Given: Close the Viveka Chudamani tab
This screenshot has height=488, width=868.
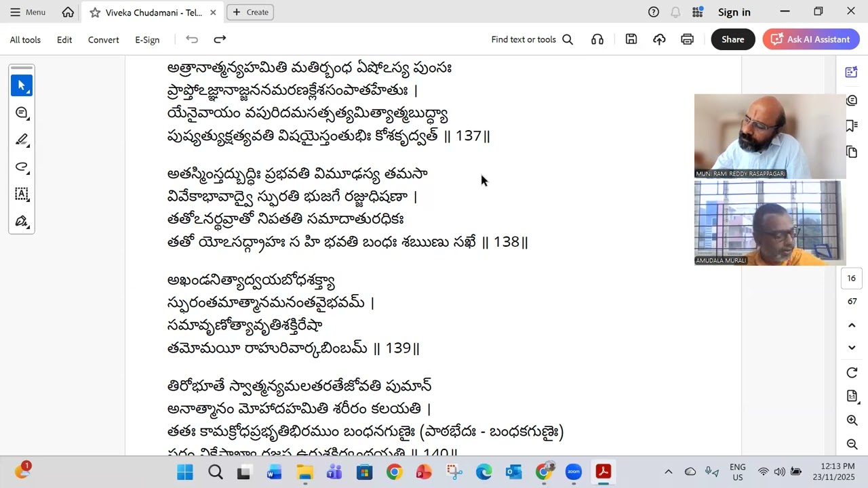Looking at the screenshot, I should pyautogui.click(x=213, y=12).
